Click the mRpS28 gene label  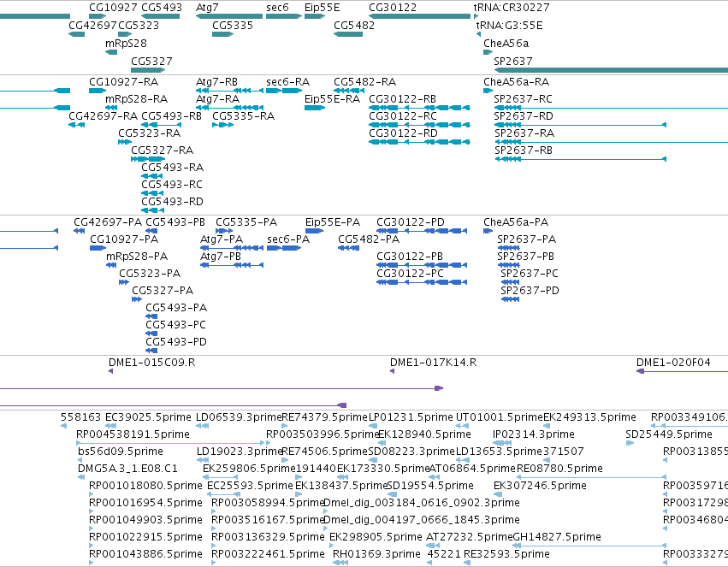(126, 44)
